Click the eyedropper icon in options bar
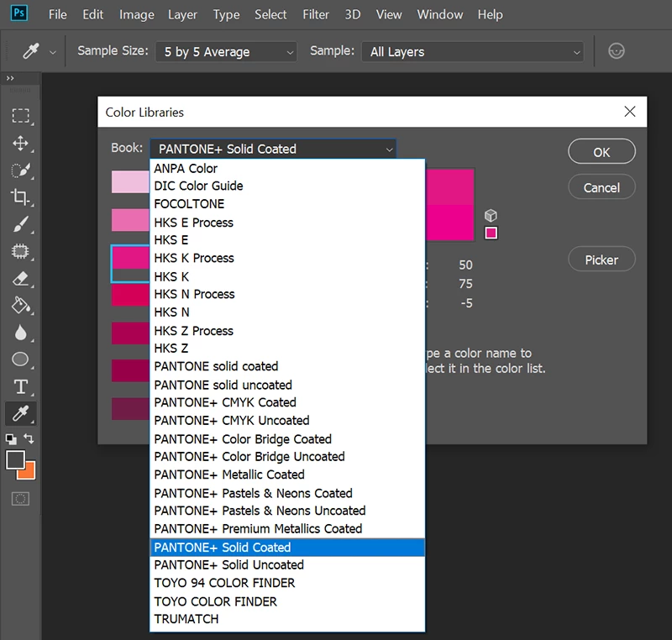This screenshot has height=640, width=672. click(31, 51)
